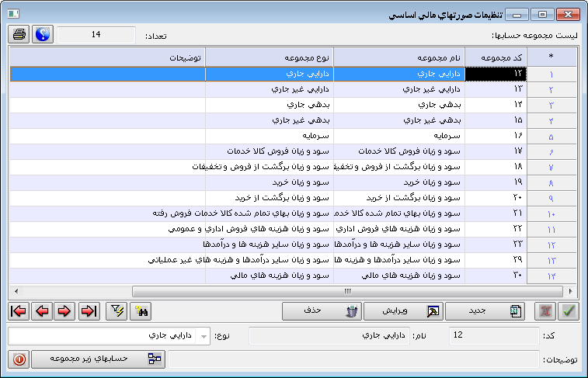Click the نام name field

click(x=329, y=335)
